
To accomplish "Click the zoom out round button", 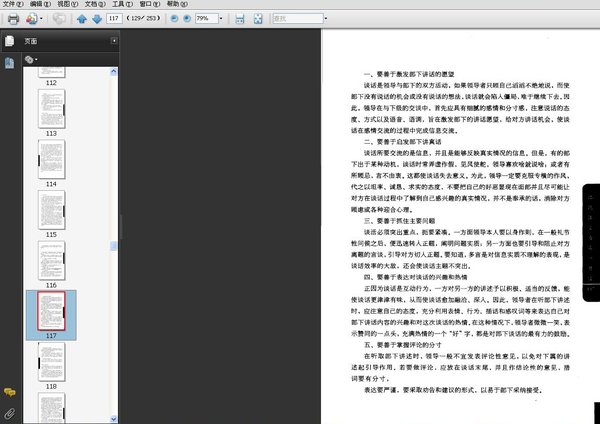I will 174,18.
